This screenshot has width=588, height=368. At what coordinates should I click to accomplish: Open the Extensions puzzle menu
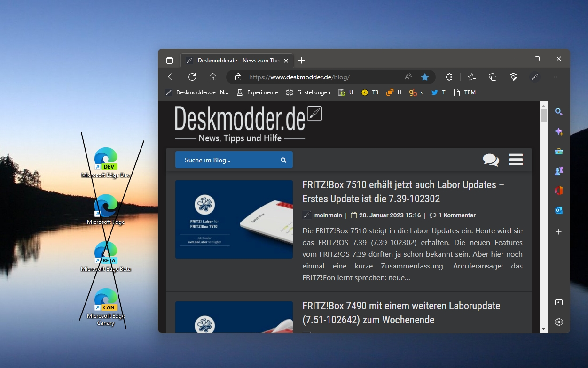[449, 77]
